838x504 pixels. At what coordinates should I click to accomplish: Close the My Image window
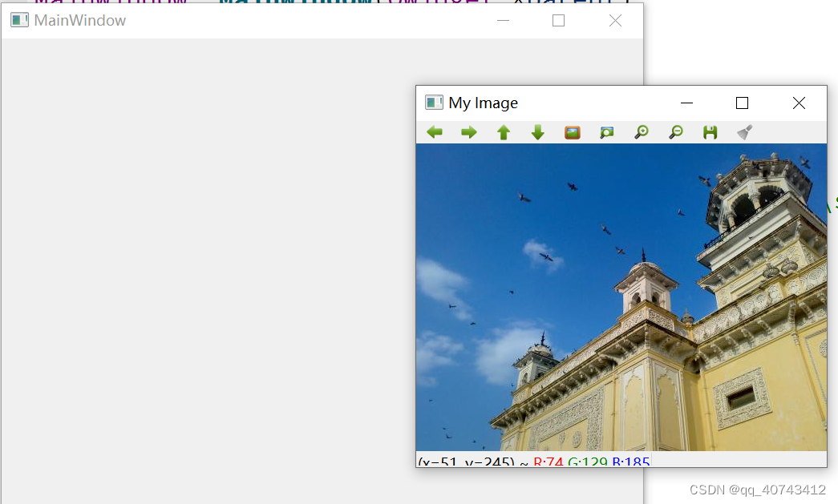799,103
